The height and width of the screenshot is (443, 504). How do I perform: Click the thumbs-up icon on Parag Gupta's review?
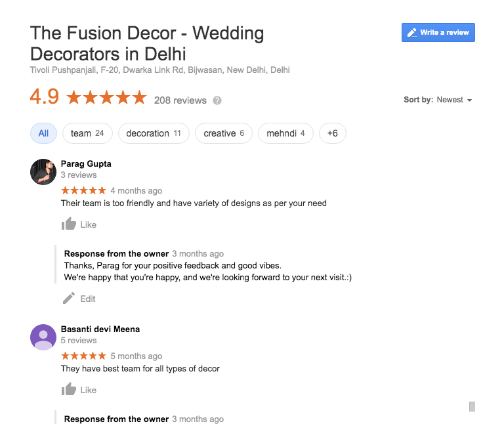[69, 224]
